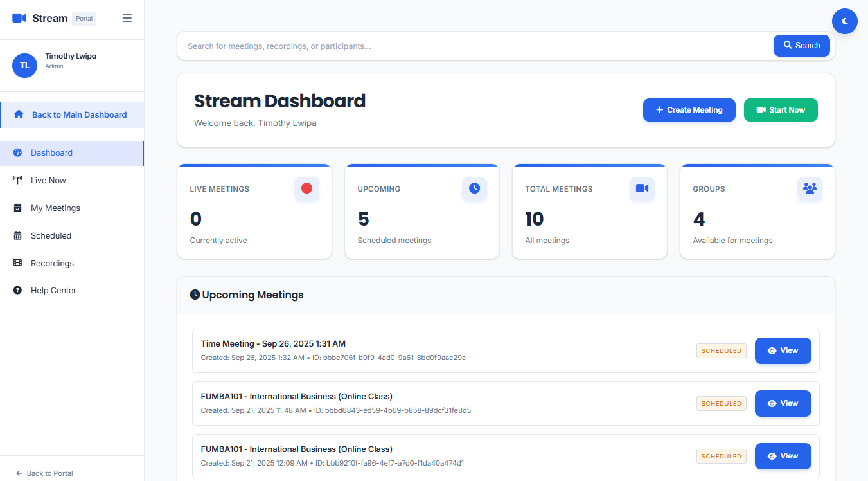Click the Stream video camera logo icon

(x=19, y=18)
